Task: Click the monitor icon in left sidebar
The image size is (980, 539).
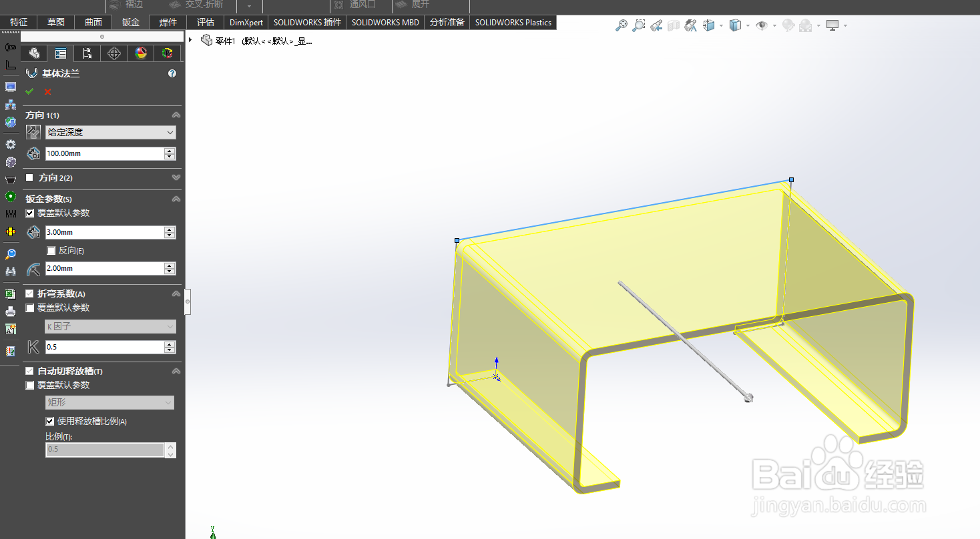Action: pyautogui.click(x=11, y=87)
